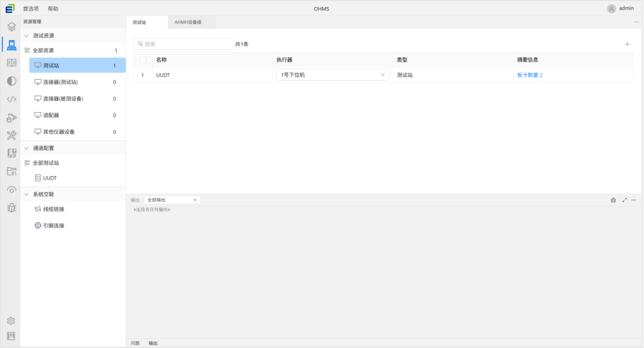This screenshot has width=644, height=348.
Task: Open the 帮助 menu
Action: pos(53,9)
